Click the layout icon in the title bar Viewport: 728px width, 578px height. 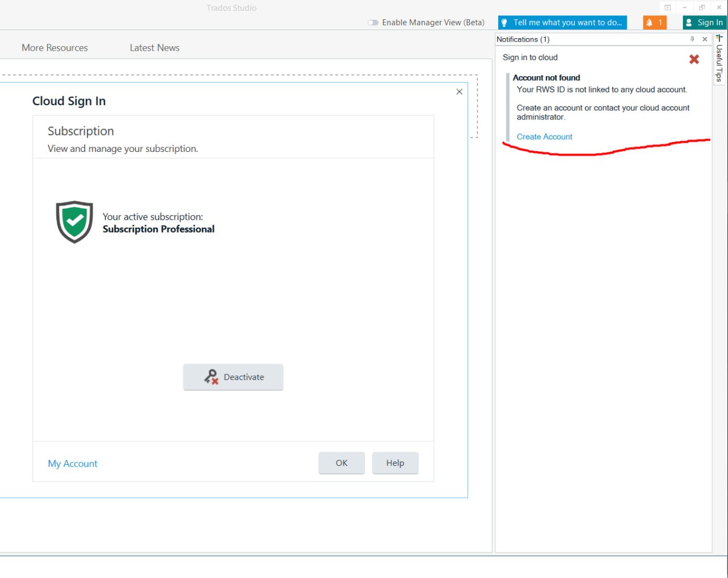pyautogui.click(x=667, y=7)
